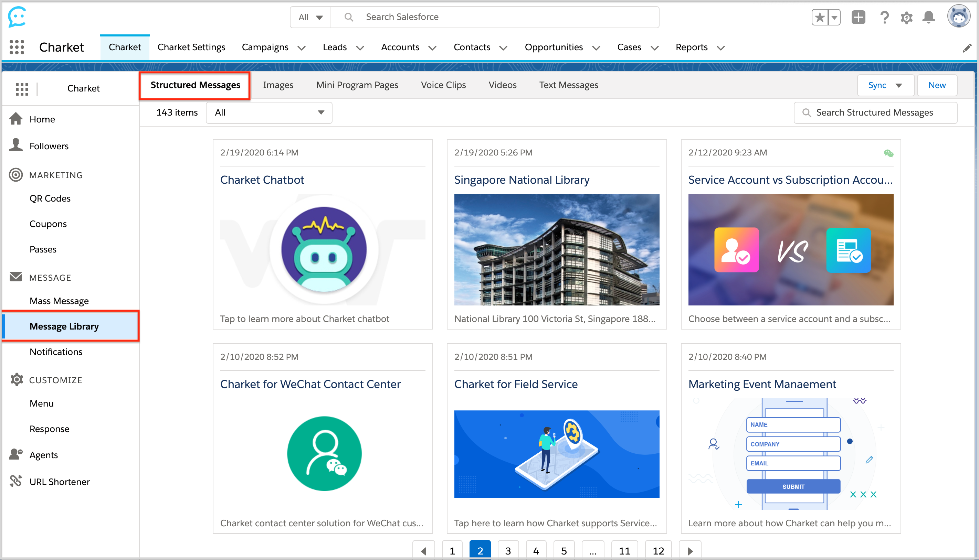
Task: Open the Setup gear icon
Action: pos(907,17)
